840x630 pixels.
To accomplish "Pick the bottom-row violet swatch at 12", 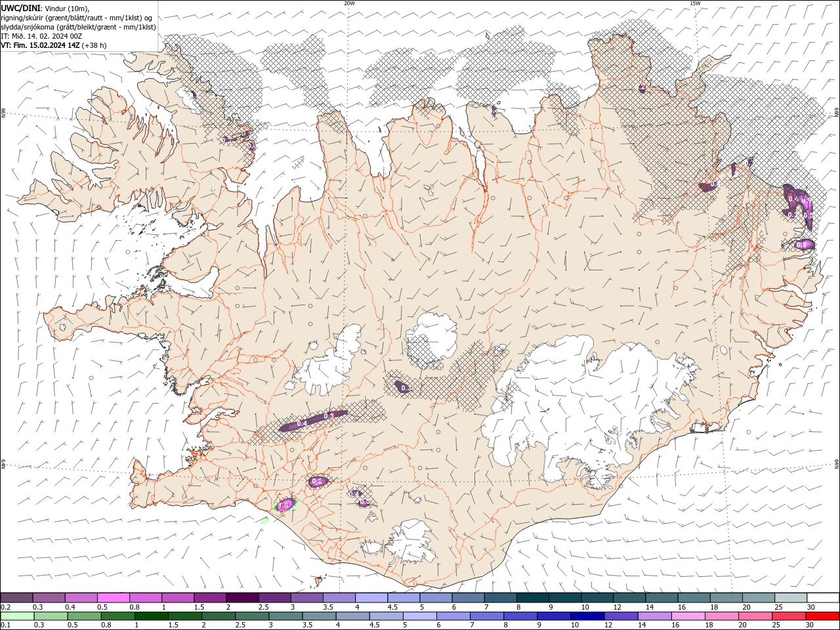I will click(x=621, y=616).
